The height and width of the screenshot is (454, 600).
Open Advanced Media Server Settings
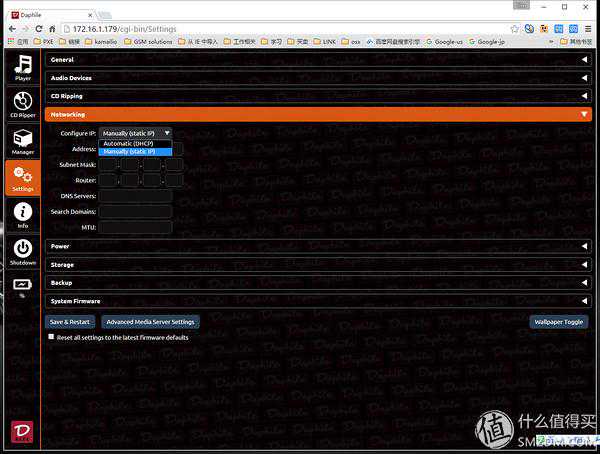coord(150,322)
